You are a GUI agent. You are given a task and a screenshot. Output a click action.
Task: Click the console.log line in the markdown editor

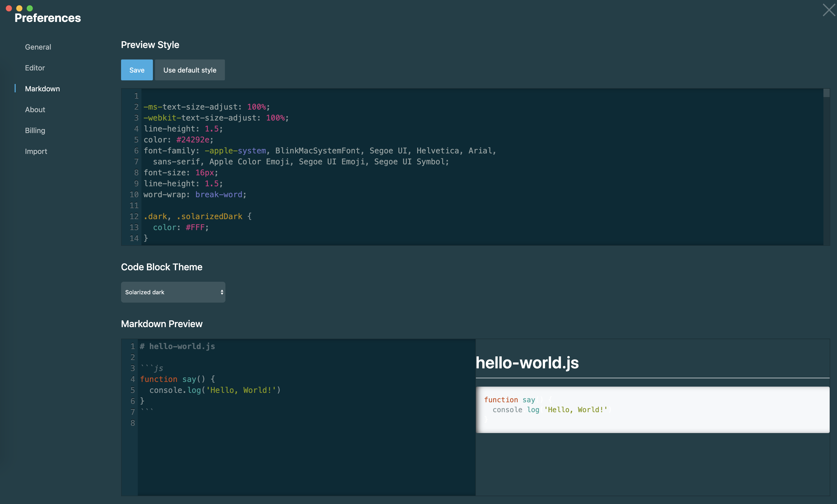click(215, 390)
